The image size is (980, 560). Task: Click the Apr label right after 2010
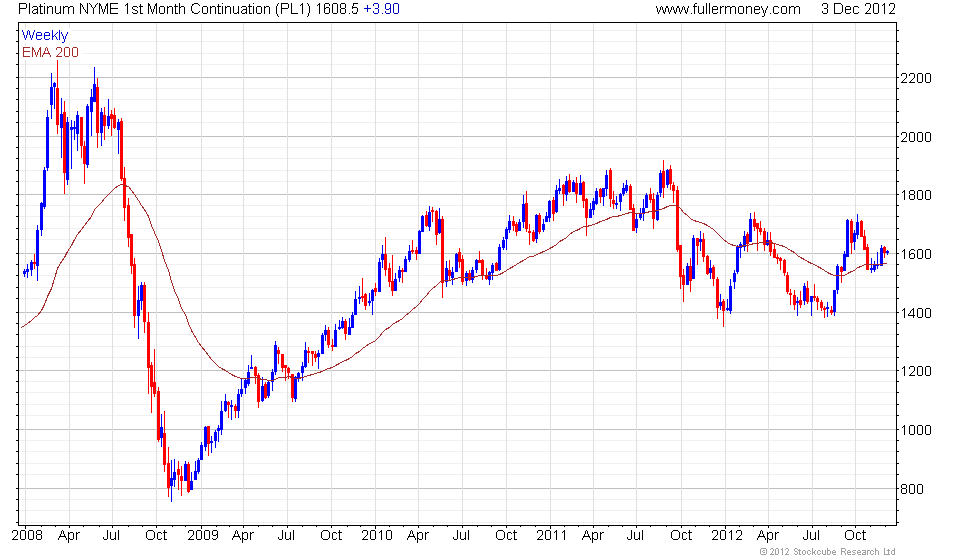418,536
